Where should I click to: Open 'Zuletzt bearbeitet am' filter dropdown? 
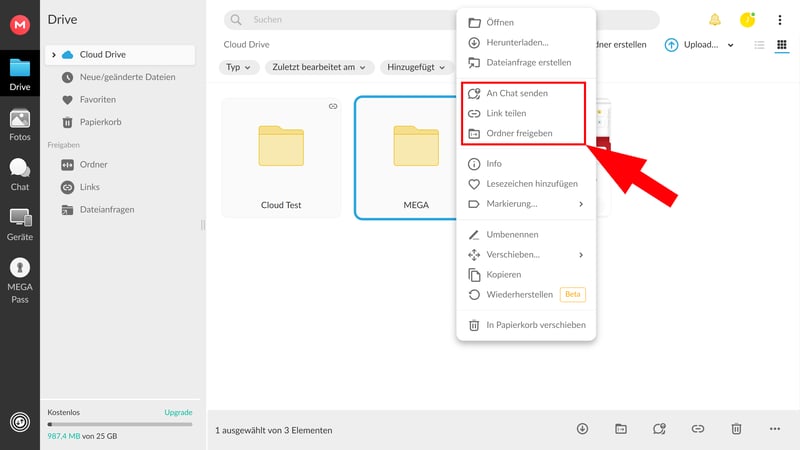pos(320,67)
